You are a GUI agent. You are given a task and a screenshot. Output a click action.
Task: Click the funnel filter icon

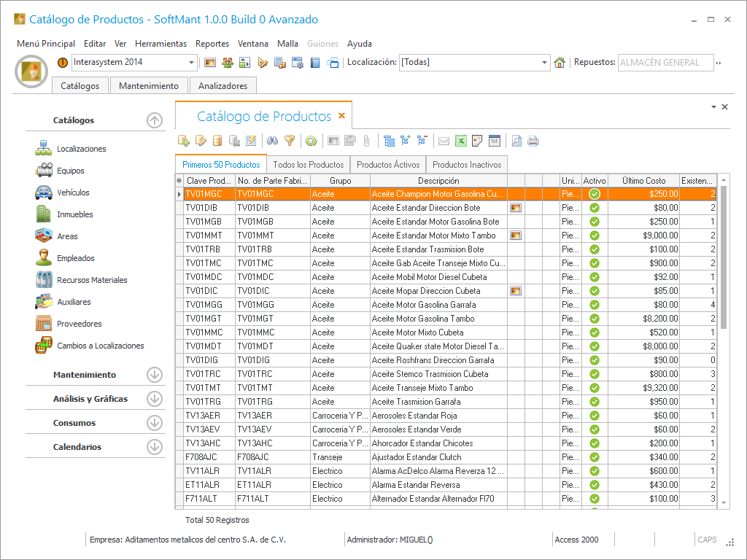click(x=290, y=141)
